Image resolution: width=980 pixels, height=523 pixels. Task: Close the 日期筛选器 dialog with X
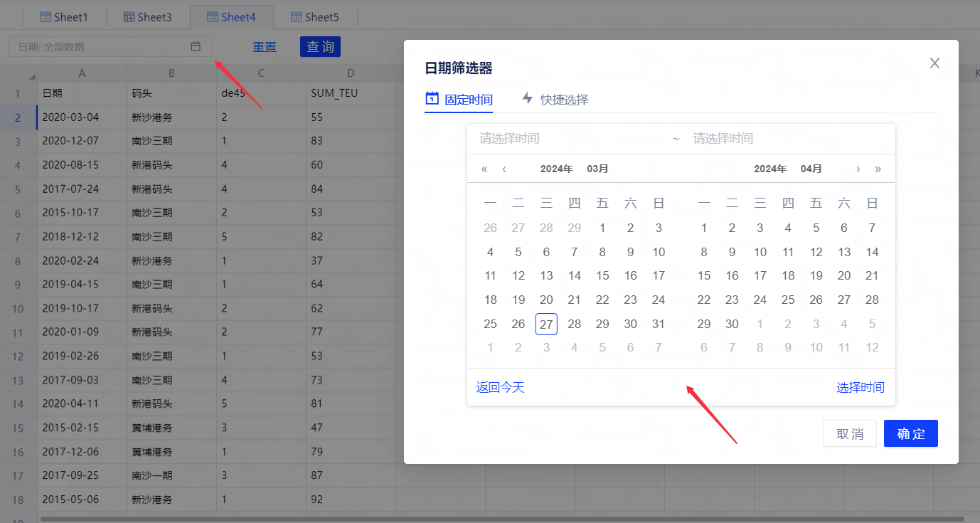(x=934, y=63)
